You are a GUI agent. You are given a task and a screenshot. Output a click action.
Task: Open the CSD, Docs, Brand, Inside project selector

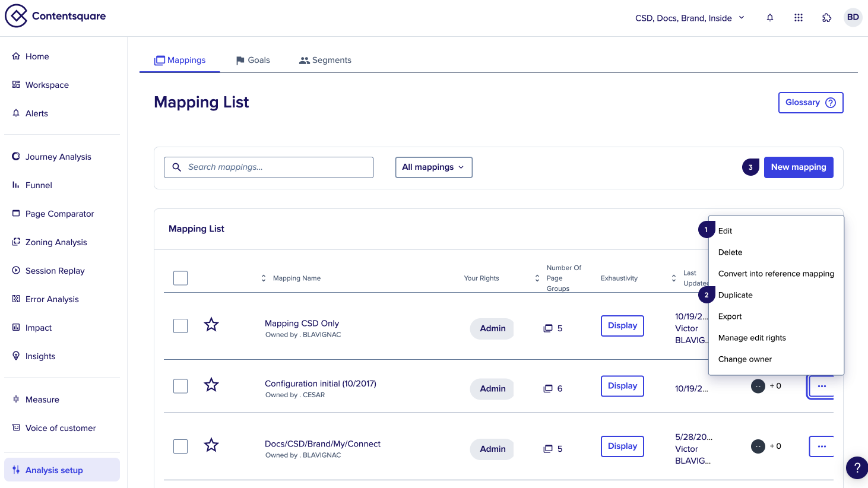689,18
